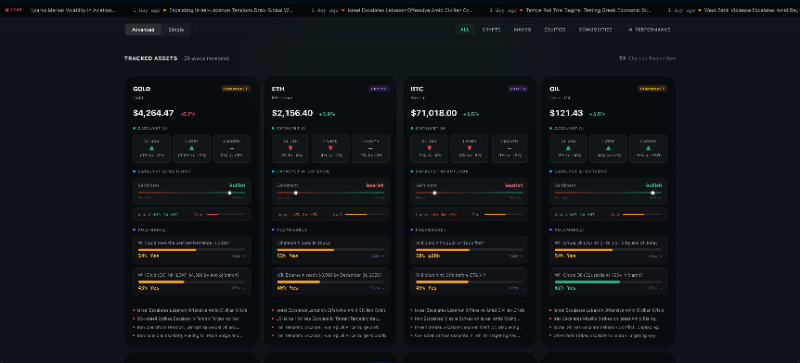Select the ALL filter tab
Viewport: 800px width, 363px height.
pyautogui.click(x=465, y=30)
